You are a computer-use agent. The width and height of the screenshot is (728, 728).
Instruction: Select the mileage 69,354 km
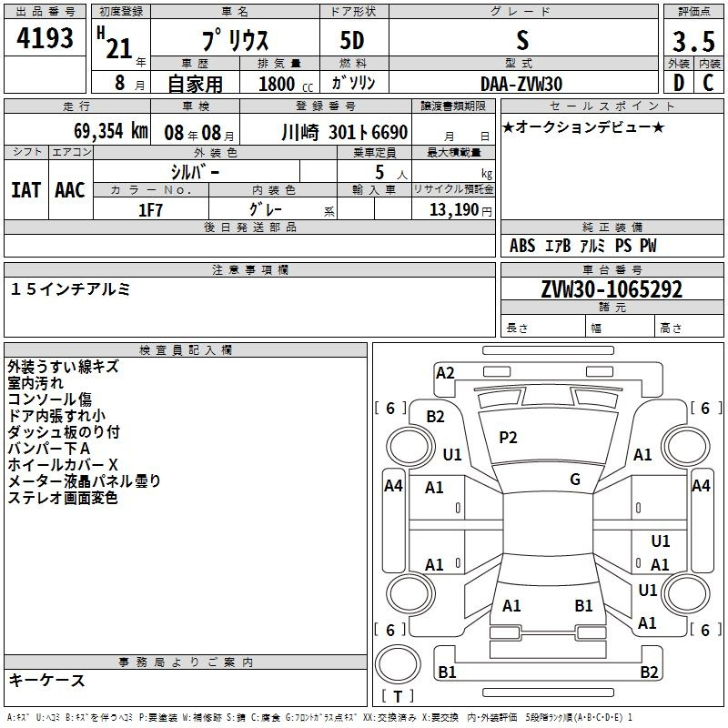[x=111, y=131]
